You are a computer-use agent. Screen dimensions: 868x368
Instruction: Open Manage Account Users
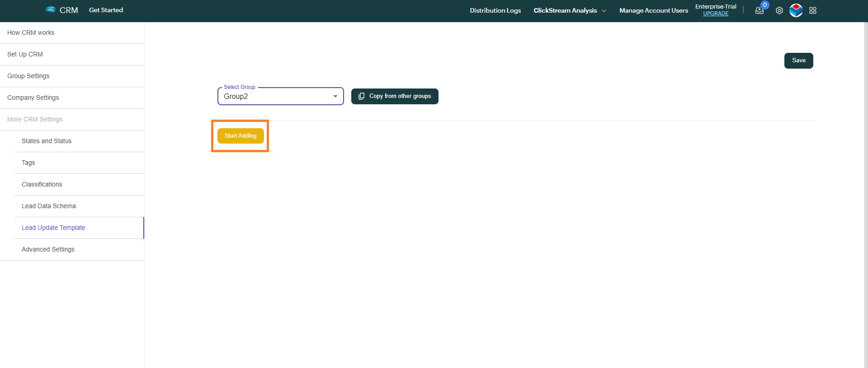pos(653,10)
